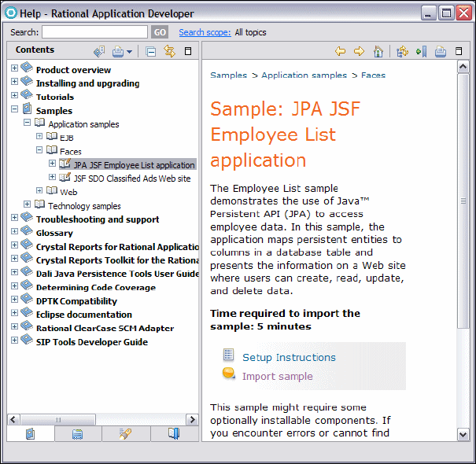Expand the Web samples node

[39, 190]
